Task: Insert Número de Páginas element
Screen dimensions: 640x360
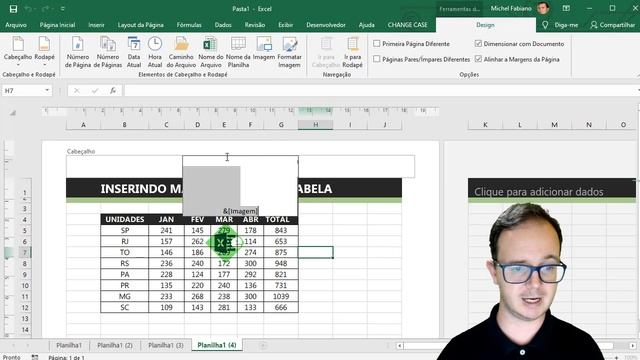Action: (108, 52)
